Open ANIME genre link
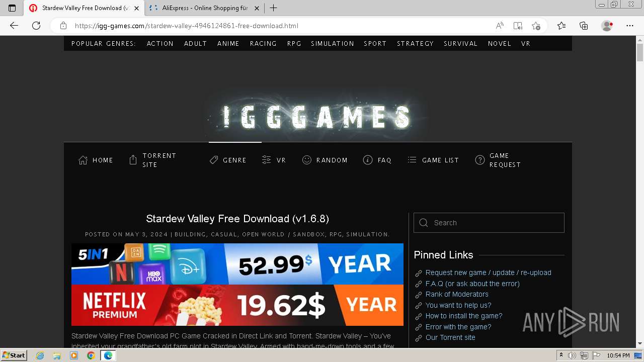This screenshot has height=362, width=644. point(228,44)
